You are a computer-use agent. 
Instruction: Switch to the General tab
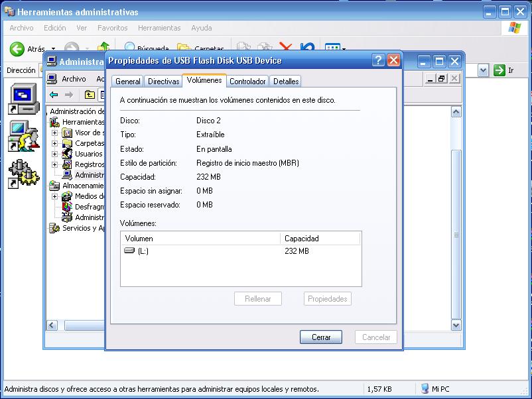(127, 82)
